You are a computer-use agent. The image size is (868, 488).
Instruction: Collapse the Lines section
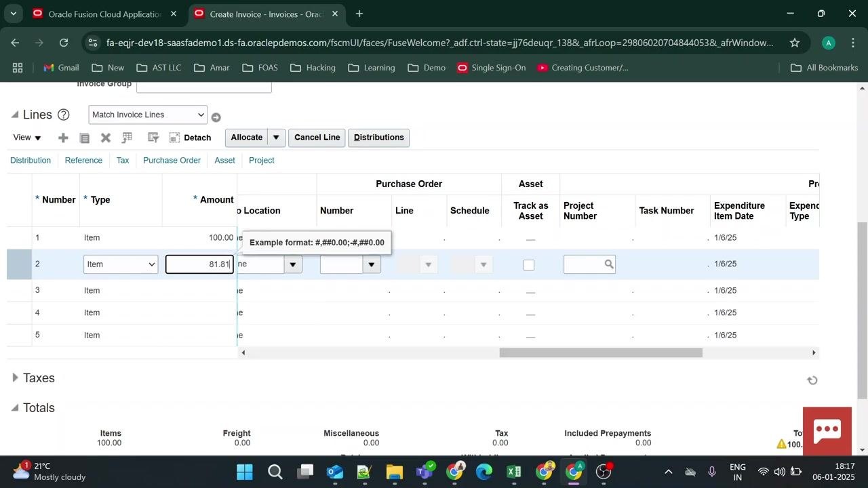14,115
